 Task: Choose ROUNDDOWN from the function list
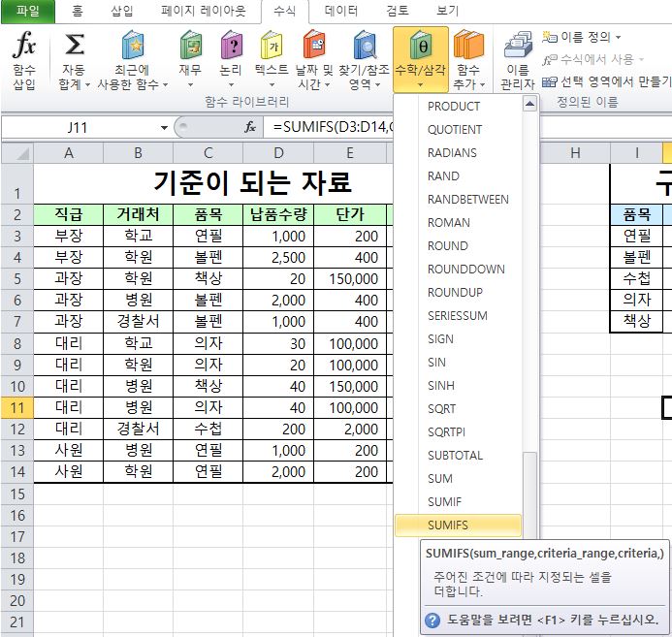pyautogui.click(x=458, y=269)
